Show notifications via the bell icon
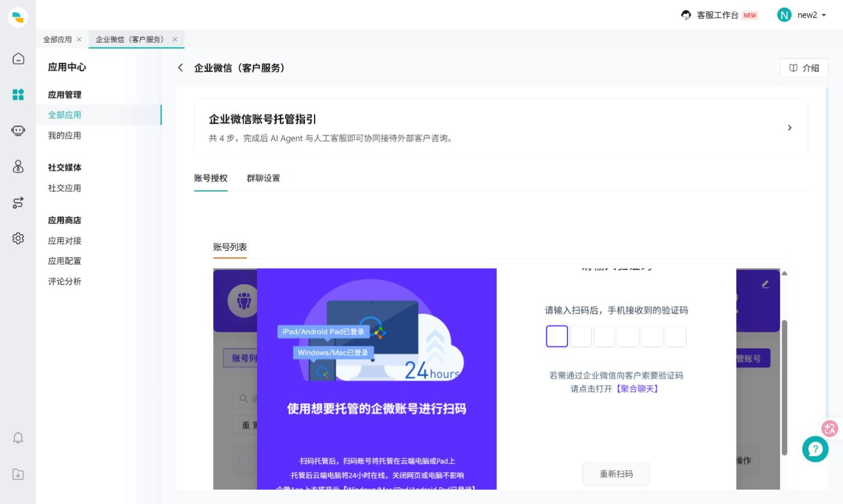Screen dimensions: 843x504 click(x=18, y=437)
